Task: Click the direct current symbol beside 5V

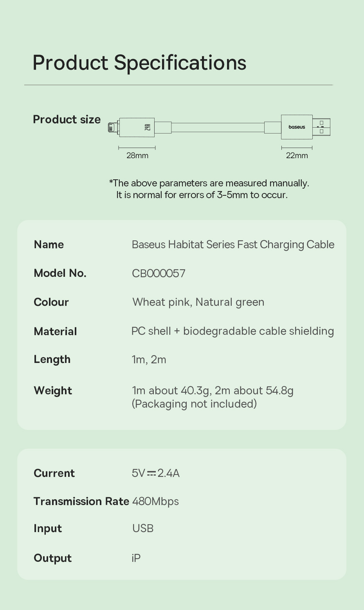Action: coord(151,473)
